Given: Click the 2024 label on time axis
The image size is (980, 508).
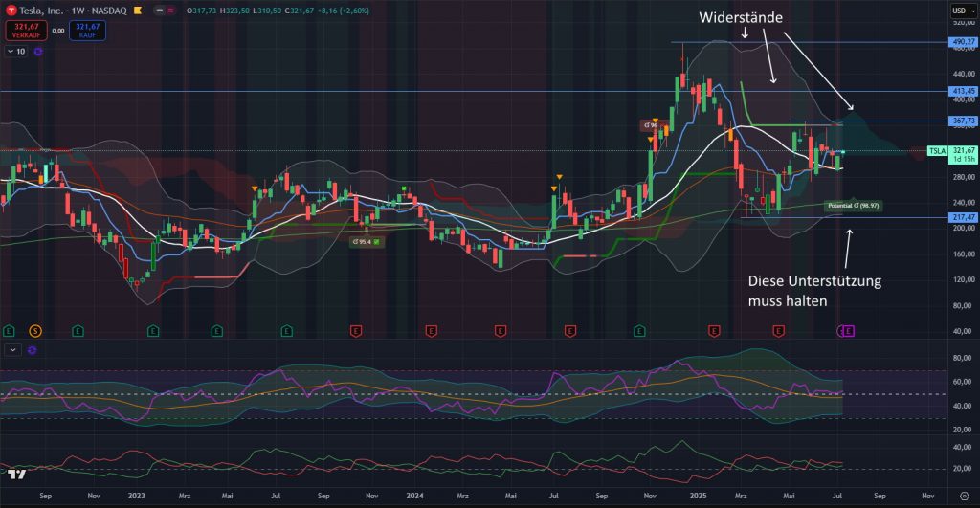Looking at the screenshot, I should click(414, 497).
